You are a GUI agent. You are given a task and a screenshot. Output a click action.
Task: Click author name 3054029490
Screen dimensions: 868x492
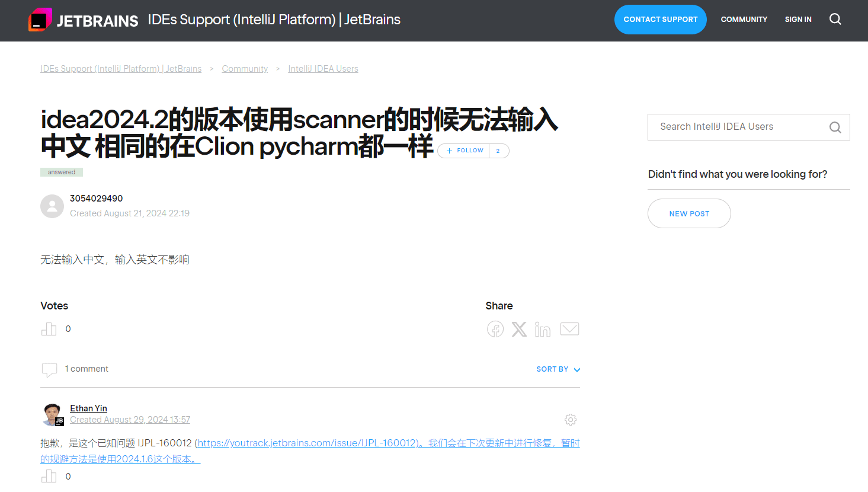(97, 199)
